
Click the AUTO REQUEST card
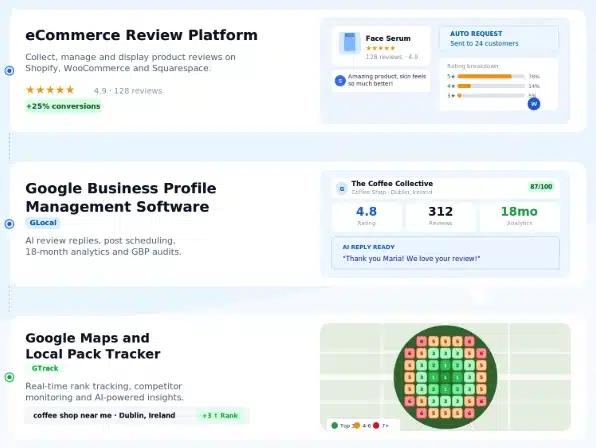(499, 38)
